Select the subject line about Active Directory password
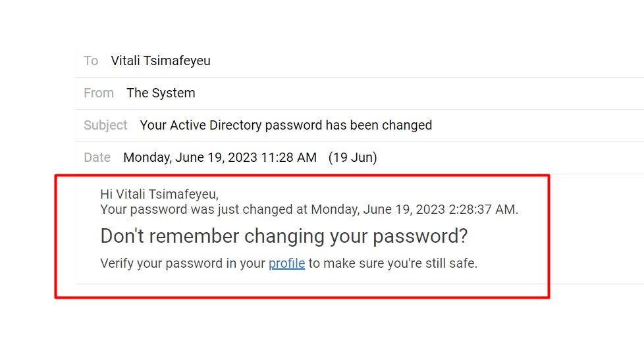Viewport: 644px width, 346px height. pyautogui.click(x=286, y=125)
